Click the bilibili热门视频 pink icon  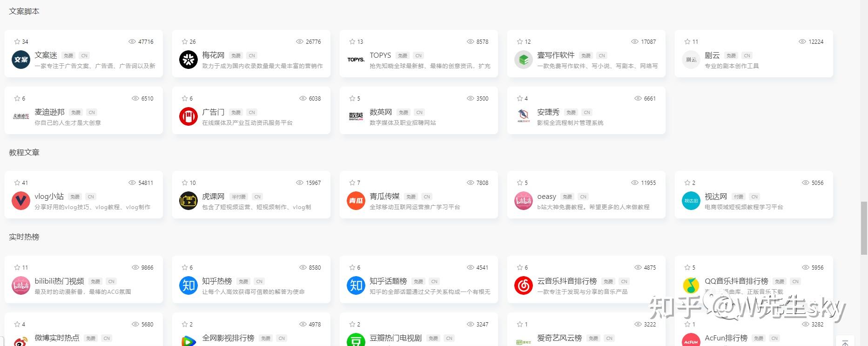[21, 285]
